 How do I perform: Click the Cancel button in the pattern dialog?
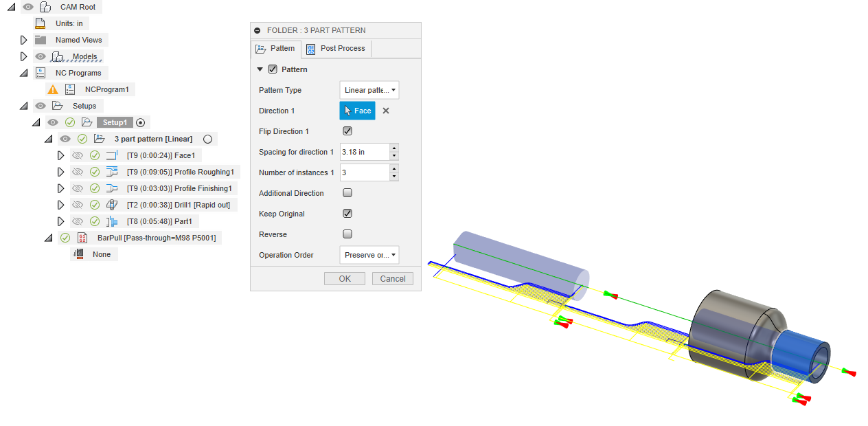(x=392, y=278)
